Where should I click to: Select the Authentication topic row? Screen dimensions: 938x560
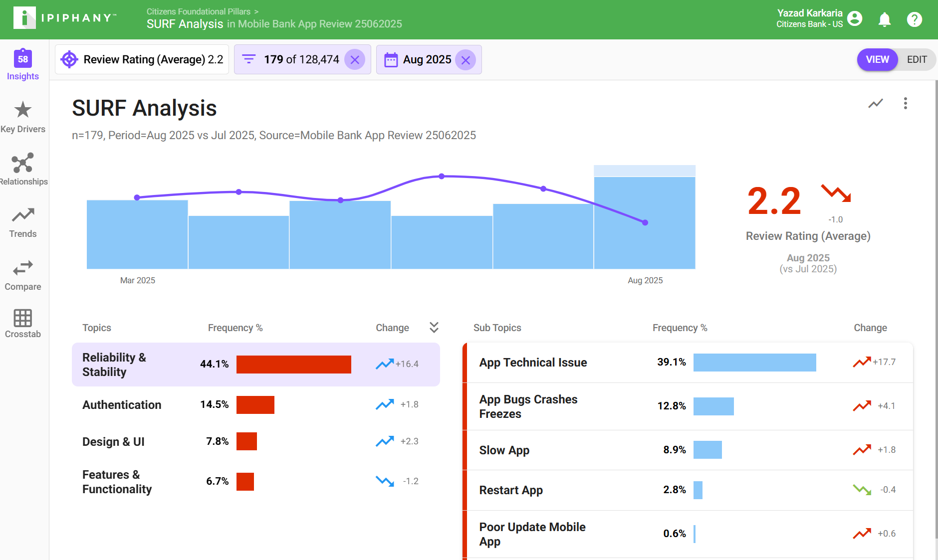coord(256,404)
